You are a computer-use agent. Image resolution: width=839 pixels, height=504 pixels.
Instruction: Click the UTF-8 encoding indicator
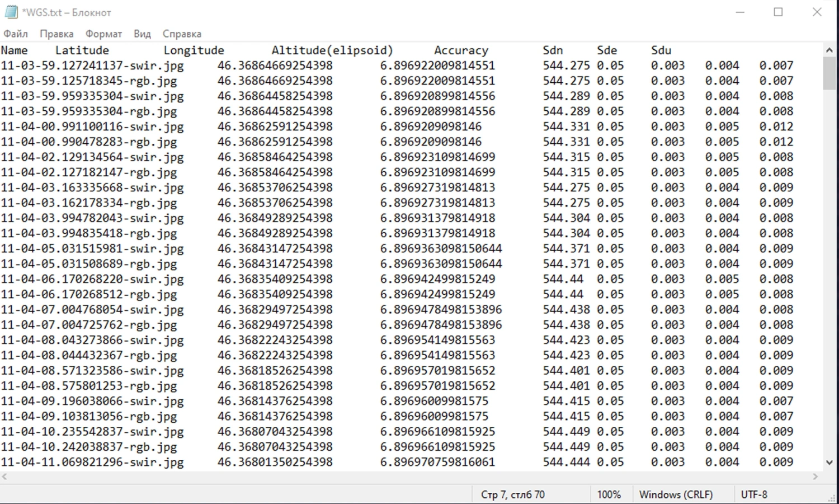coord(754,494)
